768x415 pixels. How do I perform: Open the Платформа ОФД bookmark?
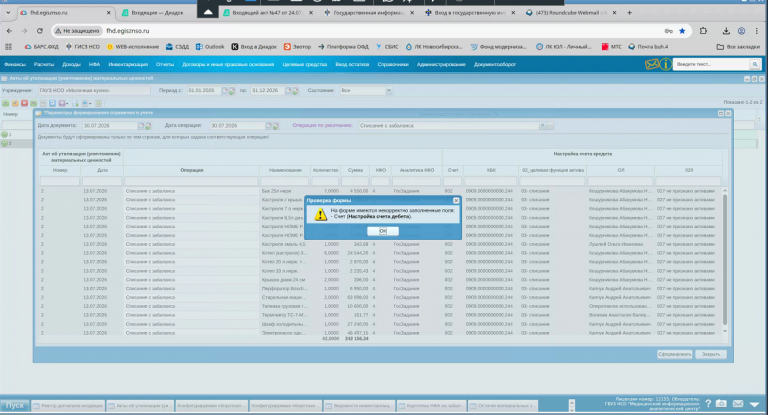[343, 47]
